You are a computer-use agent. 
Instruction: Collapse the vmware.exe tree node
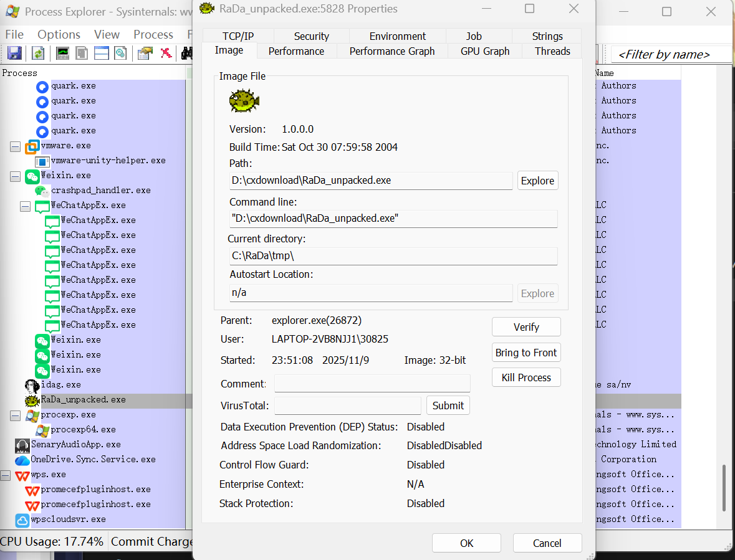click(15, 146)
